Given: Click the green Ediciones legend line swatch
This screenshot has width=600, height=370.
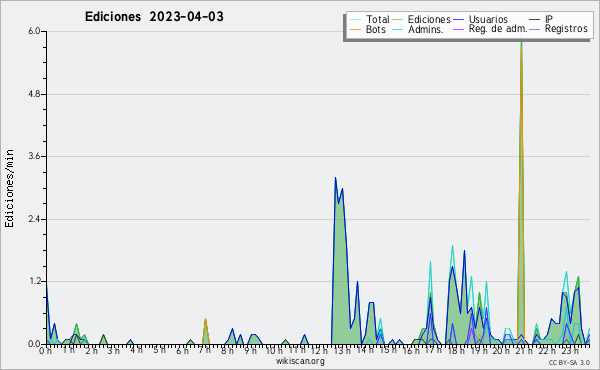Looking at the screenshot, I should coord(398,20).
